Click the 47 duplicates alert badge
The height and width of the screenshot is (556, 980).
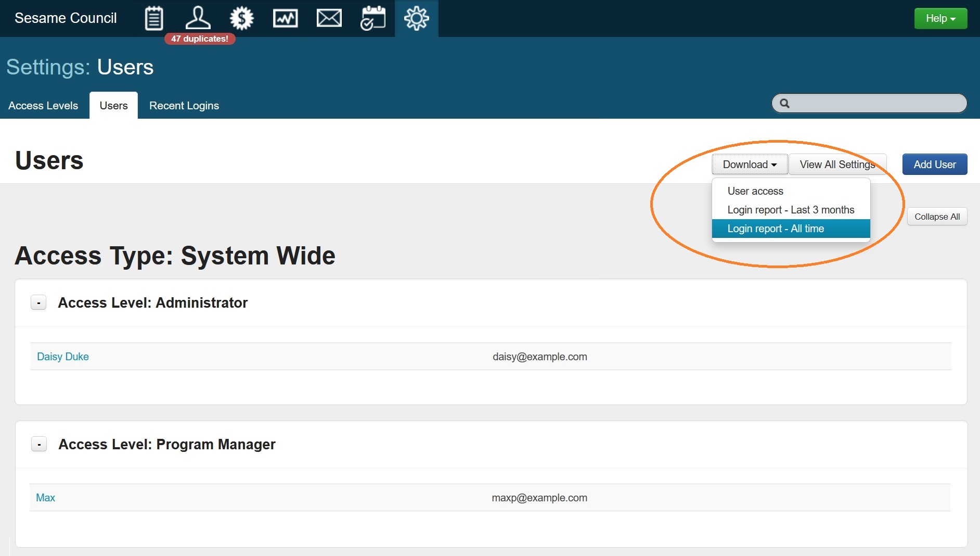point(200,39)
